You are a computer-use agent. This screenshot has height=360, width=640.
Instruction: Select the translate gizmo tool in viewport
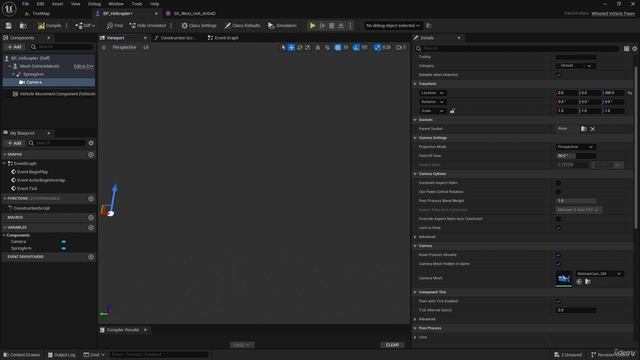291,47
